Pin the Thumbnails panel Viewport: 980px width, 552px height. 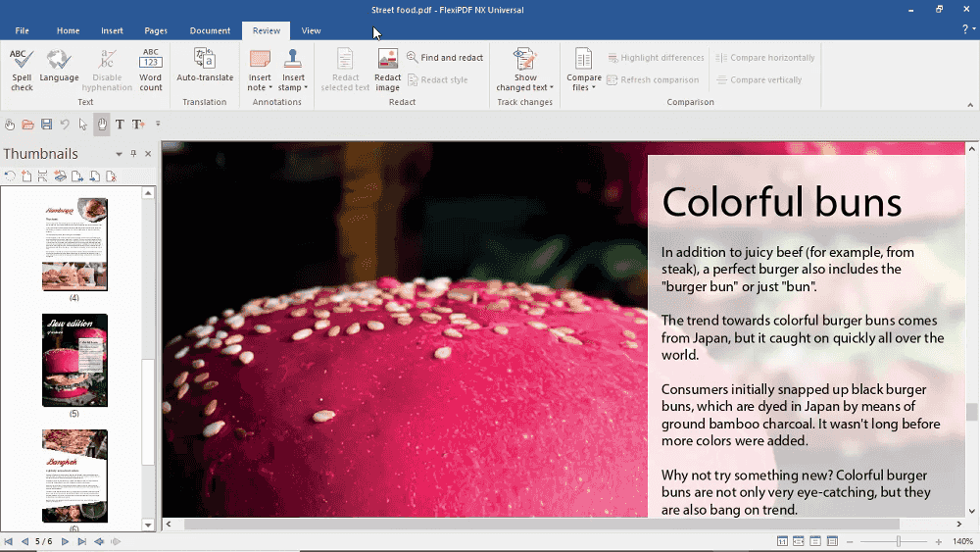(x=133, y=154)
